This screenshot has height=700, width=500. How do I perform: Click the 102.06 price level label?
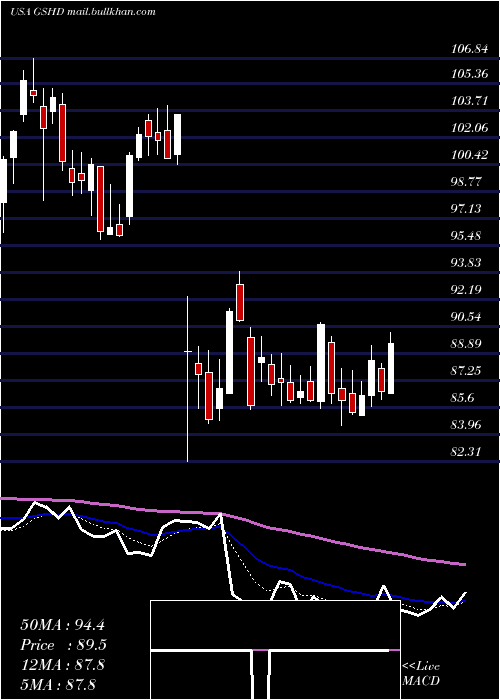point(469,128)
